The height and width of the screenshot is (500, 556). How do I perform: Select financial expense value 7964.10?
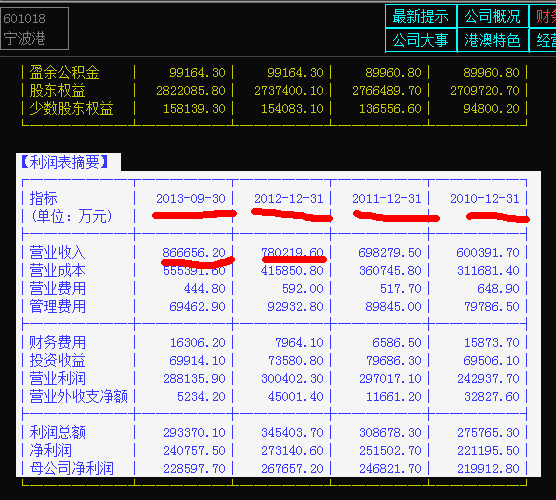(299, 343)
